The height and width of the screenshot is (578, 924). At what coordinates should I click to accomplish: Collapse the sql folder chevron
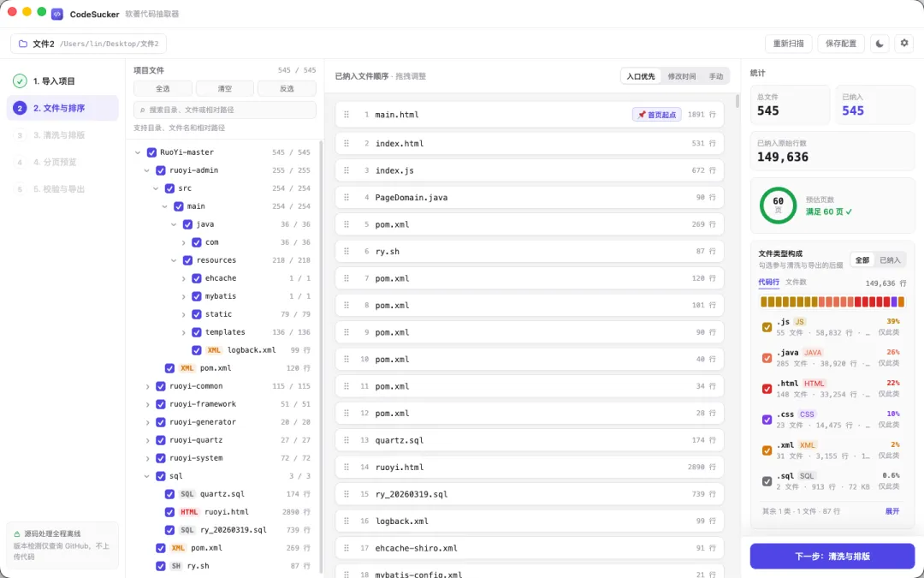147,476
